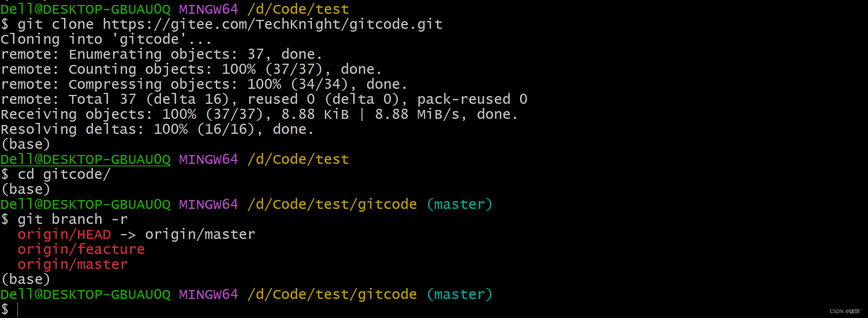Image resolution: width=868 pixels, height=318 pixels.
Task: Click the gitee.com repository URL
Action: pos(272,24)
